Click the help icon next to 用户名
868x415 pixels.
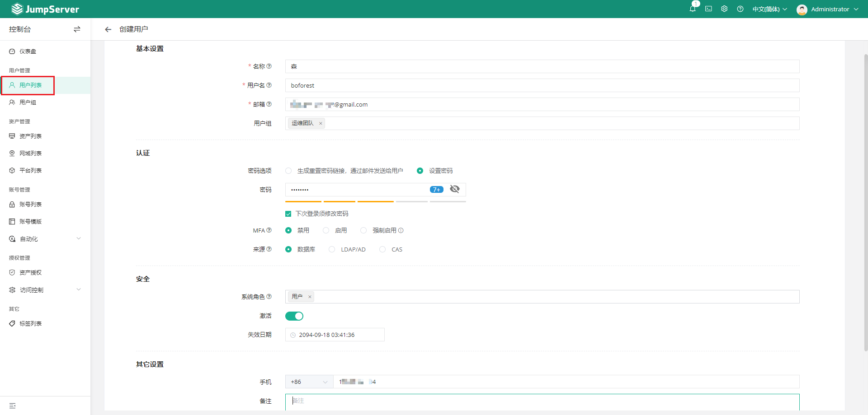[x=269, y=85]
